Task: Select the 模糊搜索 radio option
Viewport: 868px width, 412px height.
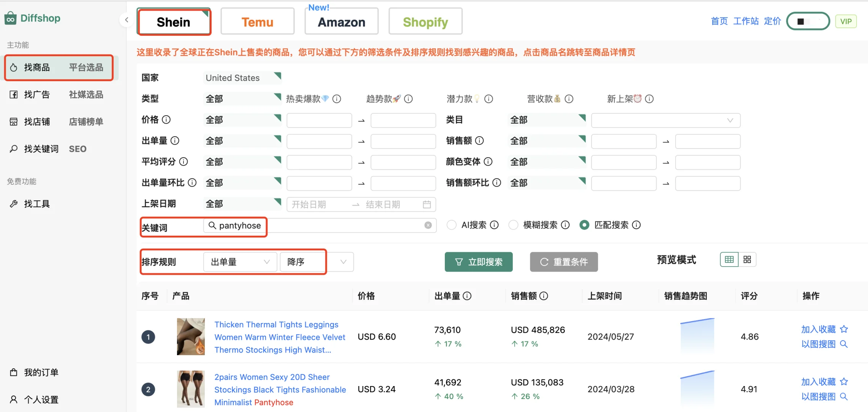Action: 513,225
